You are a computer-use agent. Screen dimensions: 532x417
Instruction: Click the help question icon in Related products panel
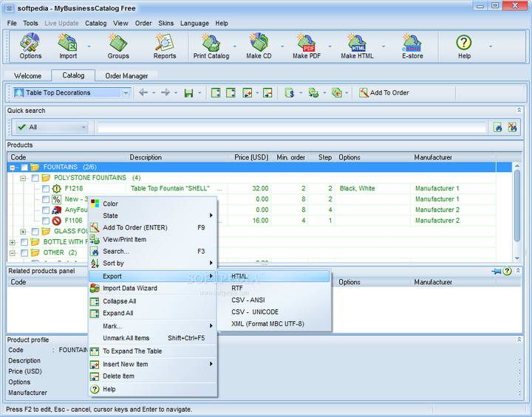[x=507, y=271]
